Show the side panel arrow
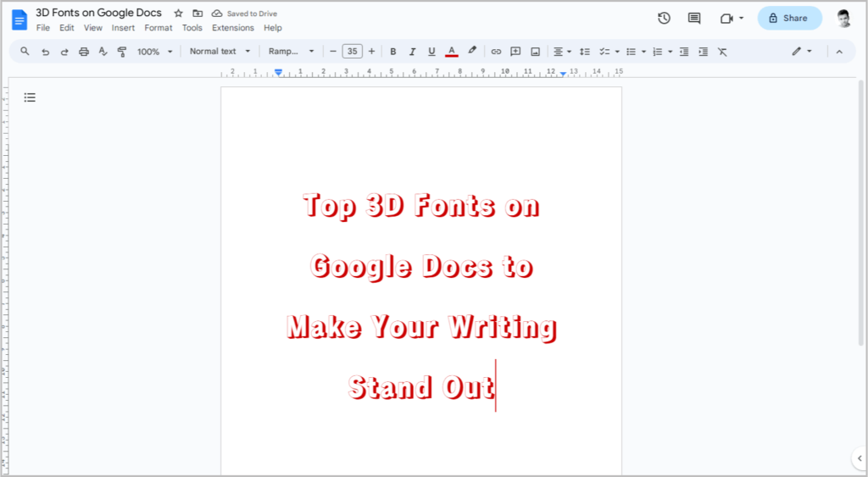This screenshot has height=477, width=868. [860, 458]
